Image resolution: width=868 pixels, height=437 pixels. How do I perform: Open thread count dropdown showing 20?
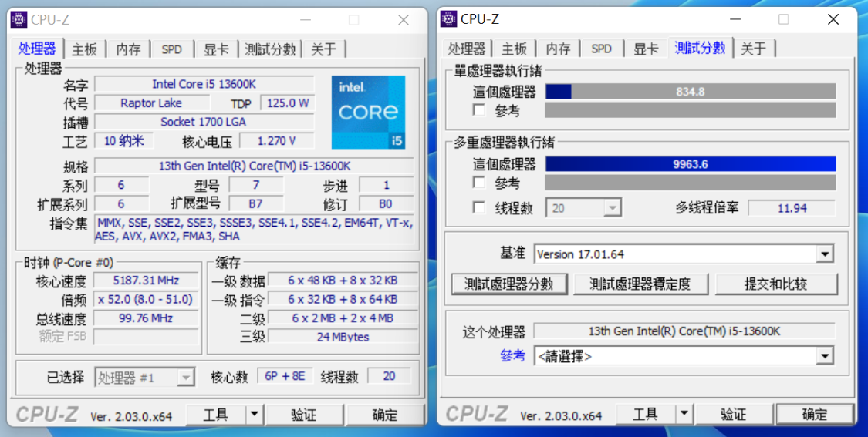584,208
